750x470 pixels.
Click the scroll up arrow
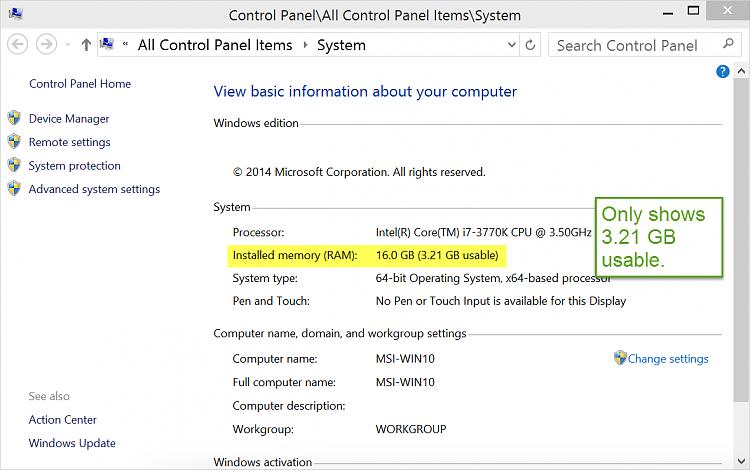[x=741, y=72]
